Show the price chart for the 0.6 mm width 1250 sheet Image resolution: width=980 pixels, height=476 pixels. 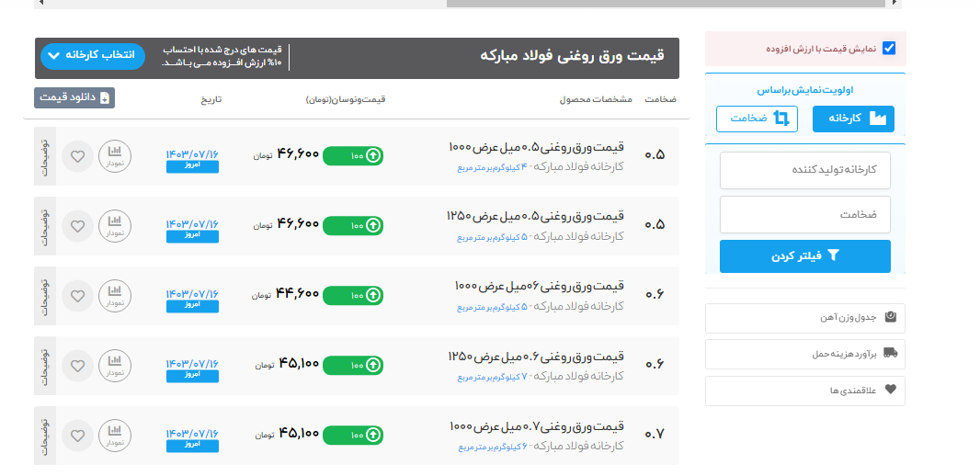[115, 366]
